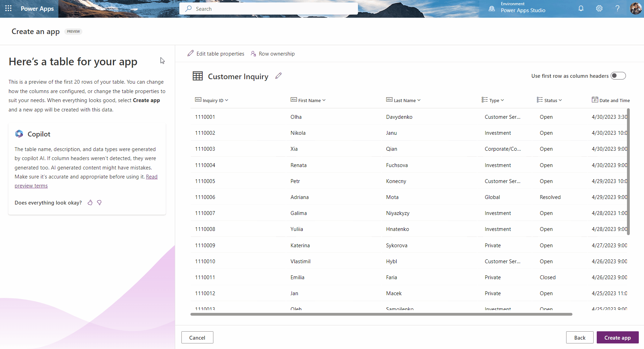Click the user profile avatar
The height and width of the screenshot is (349, 644).
pyautogui.click(x=636, y=8)
